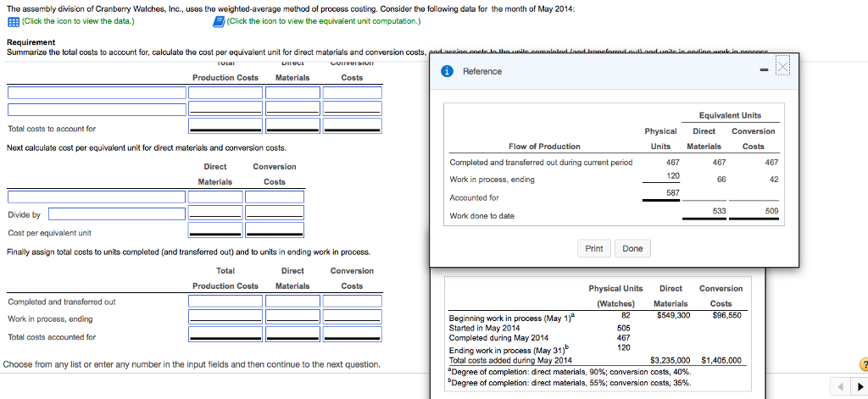Open the label box directly above 'Divide by'

[x=97, y=197]
